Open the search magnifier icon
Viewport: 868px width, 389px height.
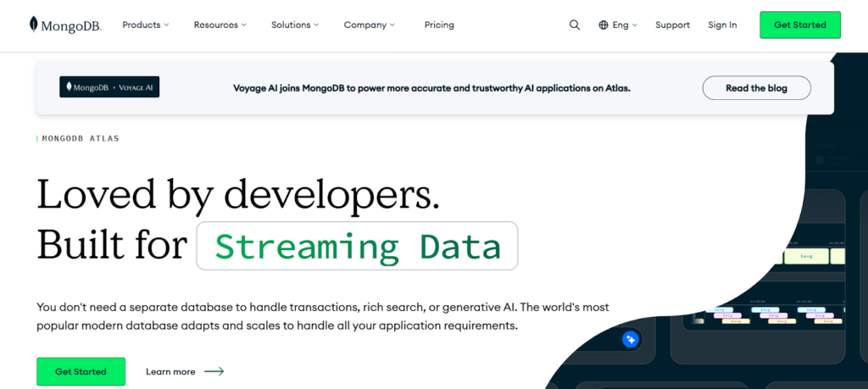click(575, 25)
